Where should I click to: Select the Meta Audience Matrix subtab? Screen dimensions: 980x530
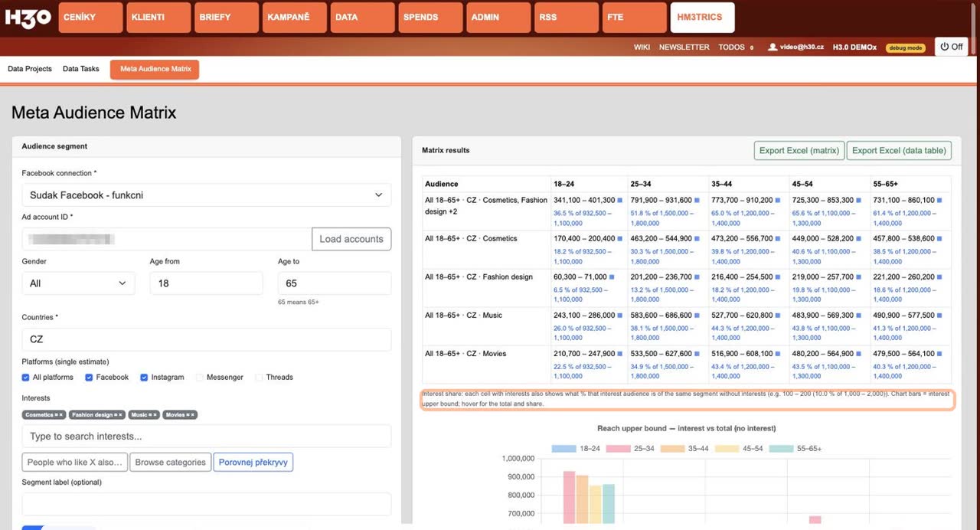pyautogui.click(x=155, y=70)
